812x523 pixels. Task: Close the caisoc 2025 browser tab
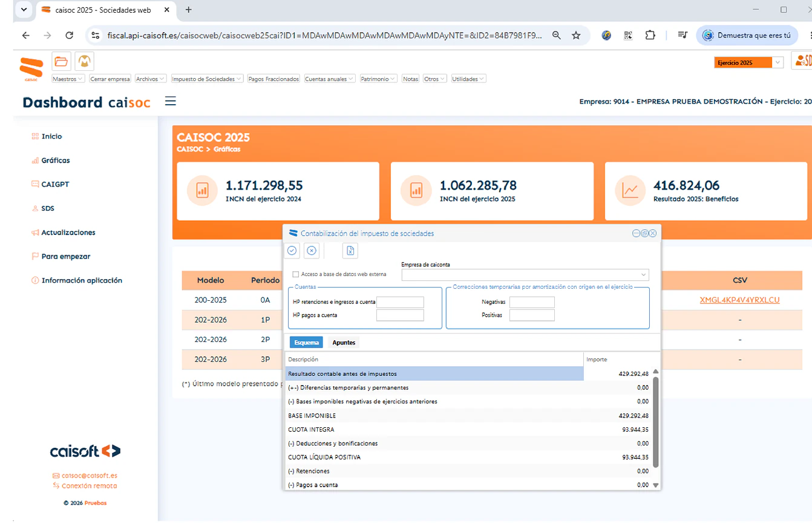click(x=168, y=10)
